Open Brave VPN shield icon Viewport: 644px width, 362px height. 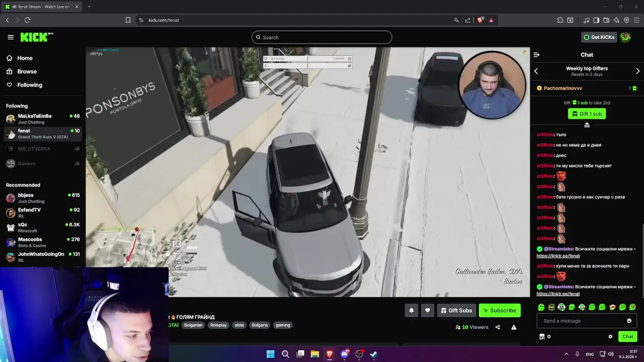pos(626,20)
